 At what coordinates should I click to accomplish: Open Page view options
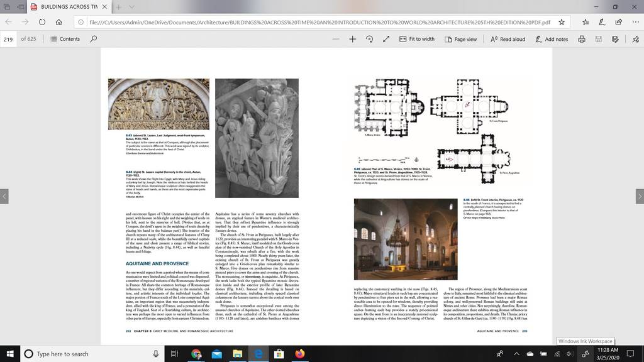click(x=460, y=39)
